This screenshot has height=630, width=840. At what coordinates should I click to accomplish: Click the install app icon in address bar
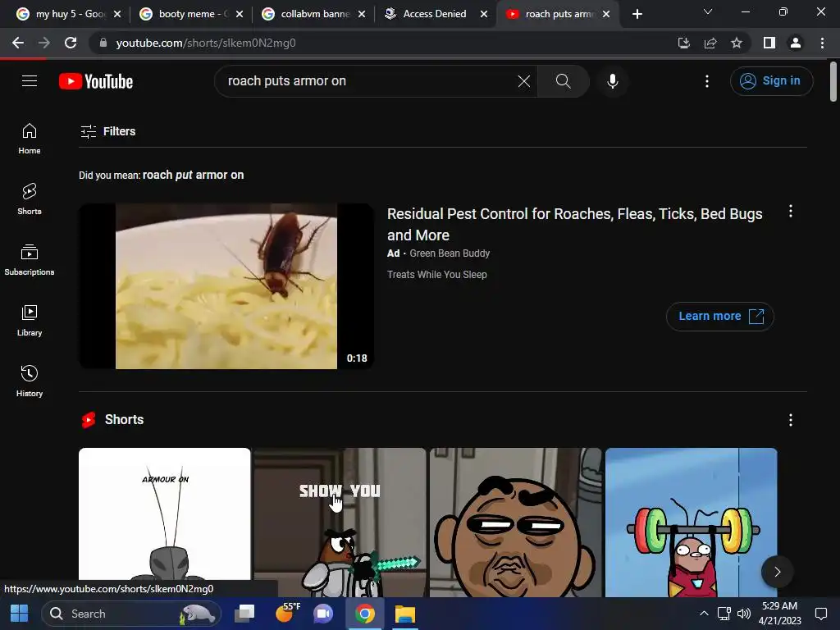click(x=683, y=43)
